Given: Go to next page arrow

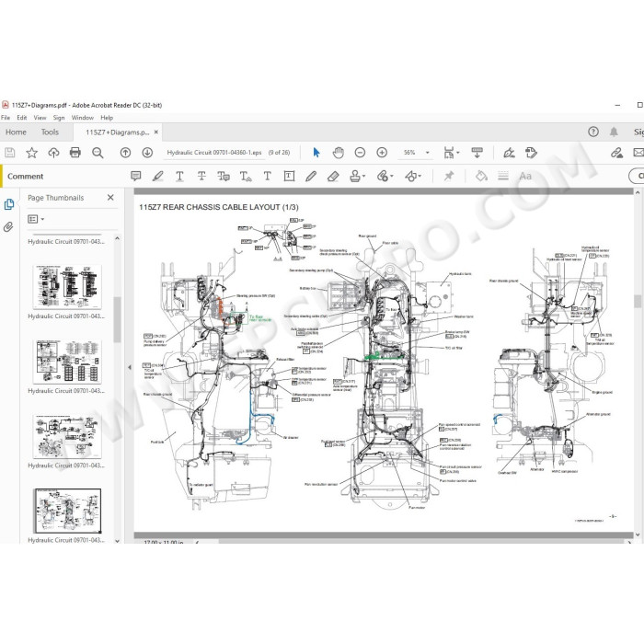Looking at the screenshot, I should click(147, 153).
